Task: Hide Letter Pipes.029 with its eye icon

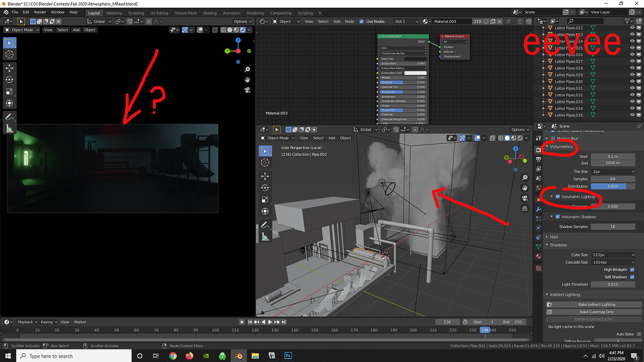Action: point(632,75)
